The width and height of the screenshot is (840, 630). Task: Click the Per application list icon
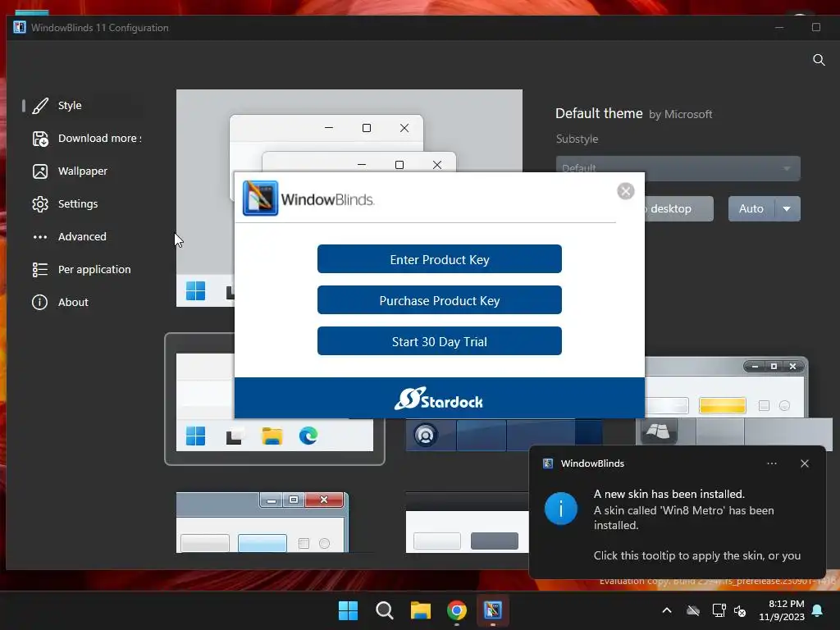coord(40,269)
